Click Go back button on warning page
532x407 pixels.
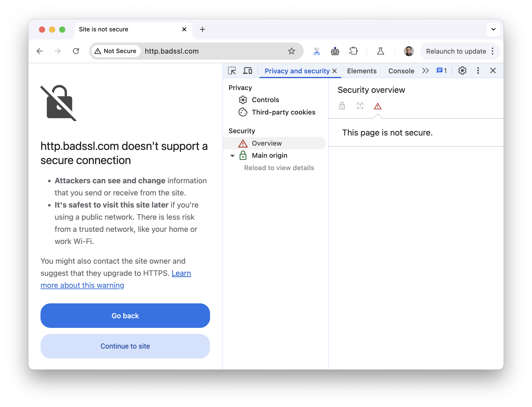pos(125,316)
